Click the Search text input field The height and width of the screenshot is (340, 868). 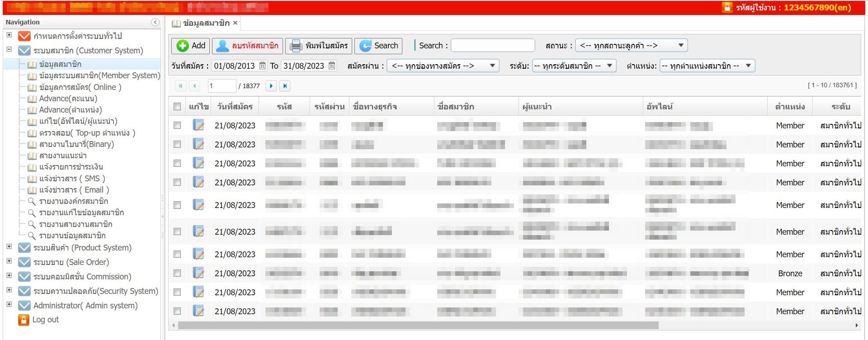[x=493, y=46]
